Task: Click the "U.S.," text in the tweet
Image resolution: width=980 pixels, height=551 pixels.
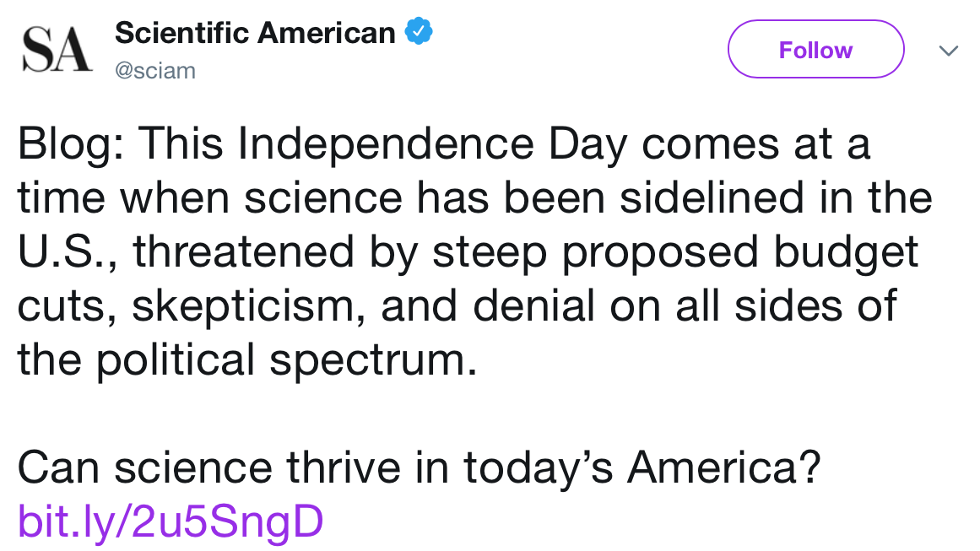Action: pos(68,252)
